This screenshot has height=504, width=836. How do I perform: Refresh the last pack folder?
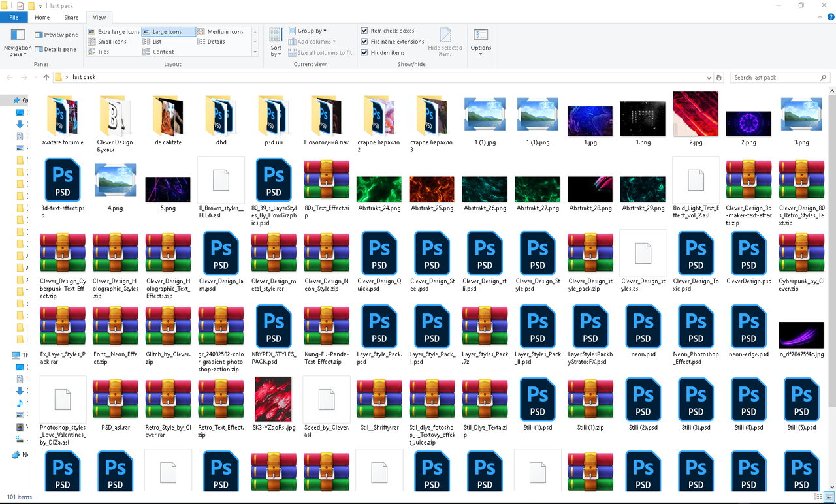(x=719, y=77)
